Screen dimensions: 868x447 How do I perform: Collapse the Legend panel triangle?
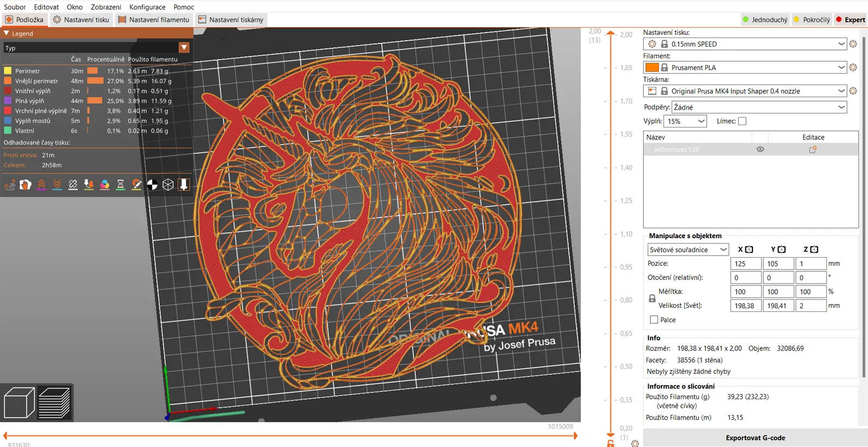[7, 33]
